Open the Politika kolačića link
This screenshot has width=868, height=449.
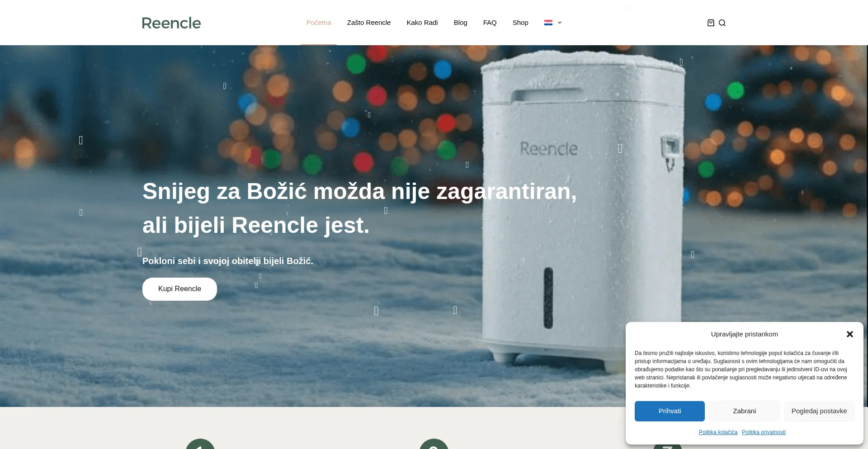click(x=718, y=432)
